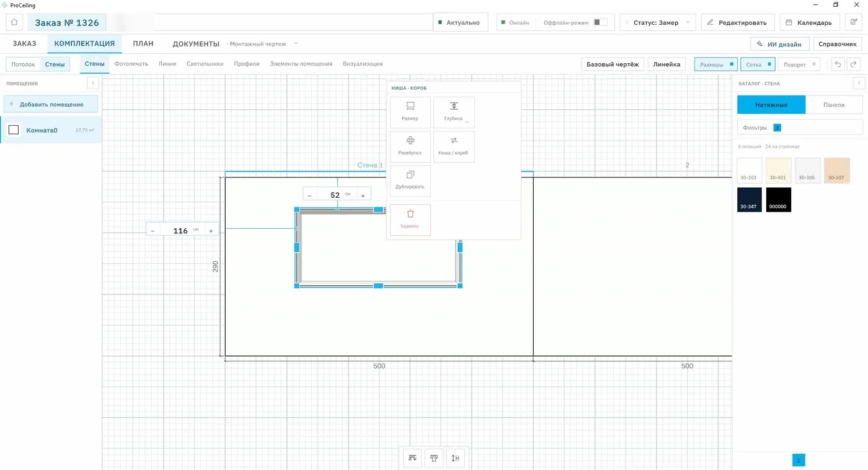Check the Комната0 checkbox
Image resolution: width=868 pixels, height=470 pixels.
14,130
